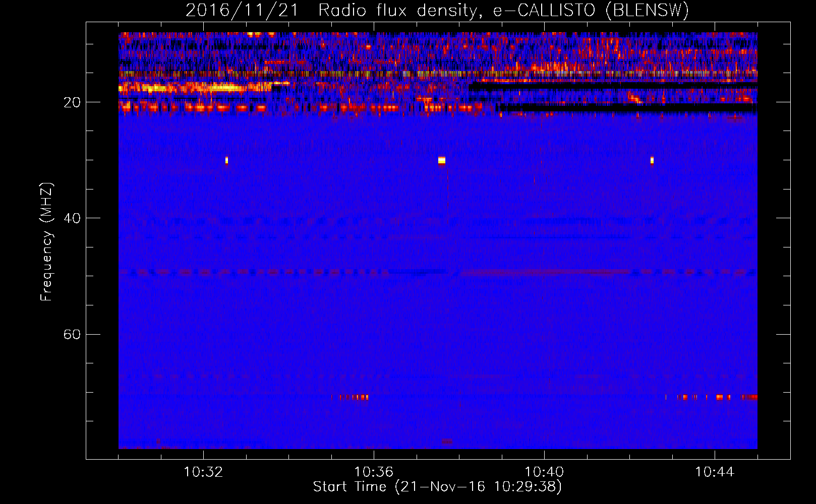Click the 20 MHz frequency tick label
Screen dimensions: 816x504
72,102
